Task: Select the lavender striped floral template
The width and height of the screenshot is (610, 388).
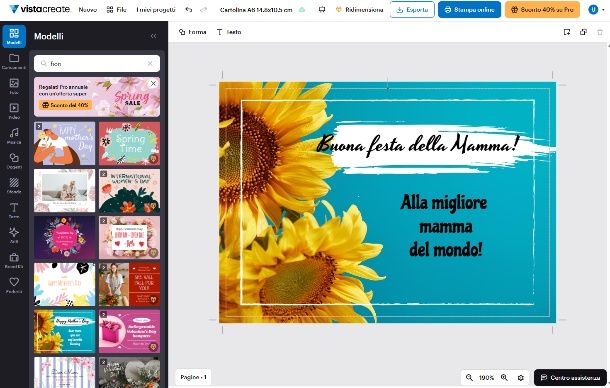Action: [x=64, y=372]
